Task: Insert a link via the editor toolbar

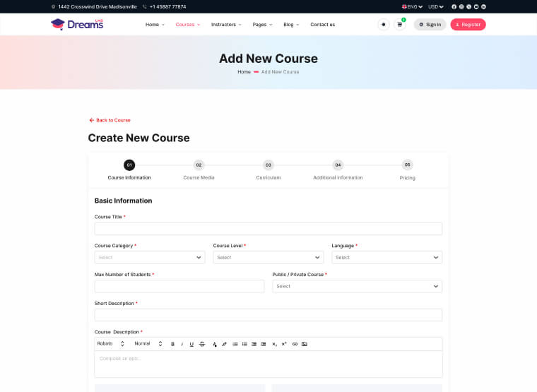Action: (295, 344)
